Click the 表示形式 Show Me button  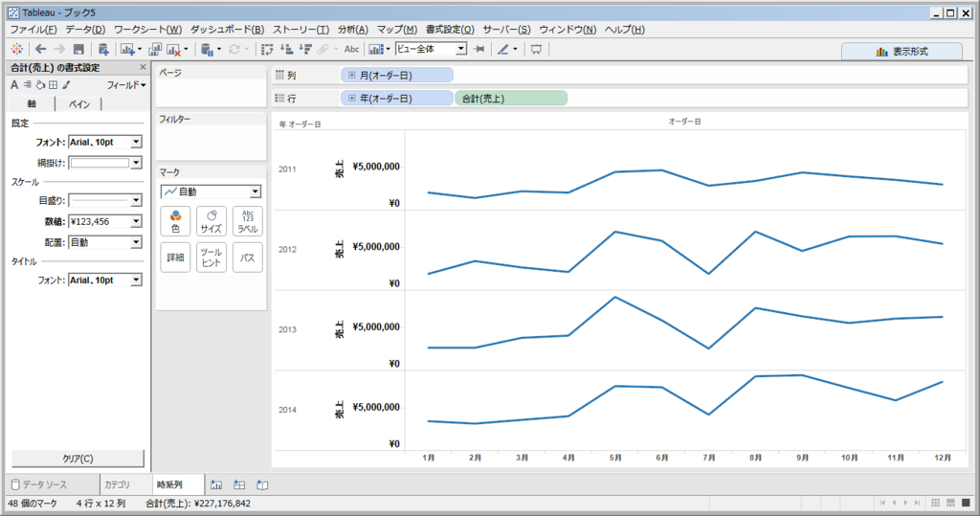902,52
